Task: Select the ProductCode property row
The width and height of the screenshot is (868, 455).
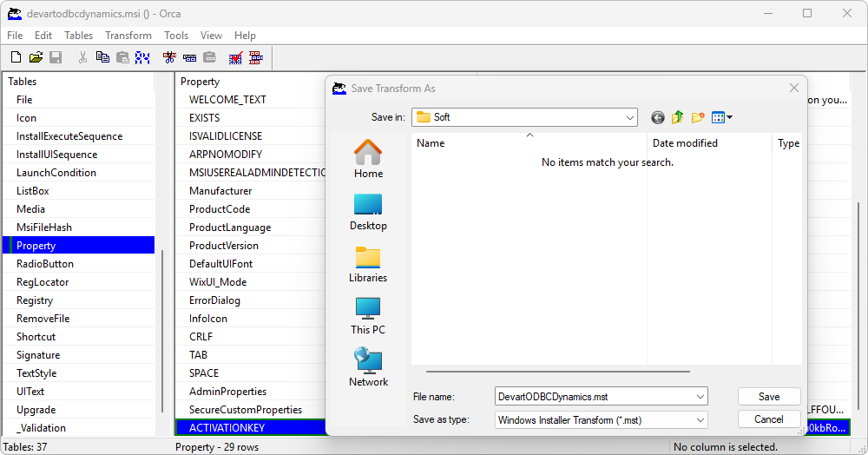Action: point(251,209)
